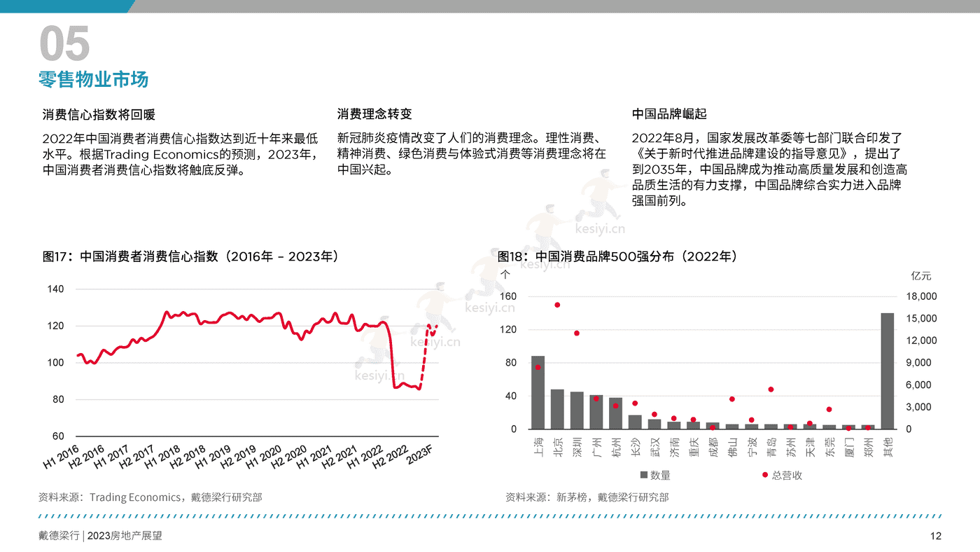This screenshot has height=552, width=980.
Task: Click the 15,000 right-axis label
Action: [x=921, y=319]
